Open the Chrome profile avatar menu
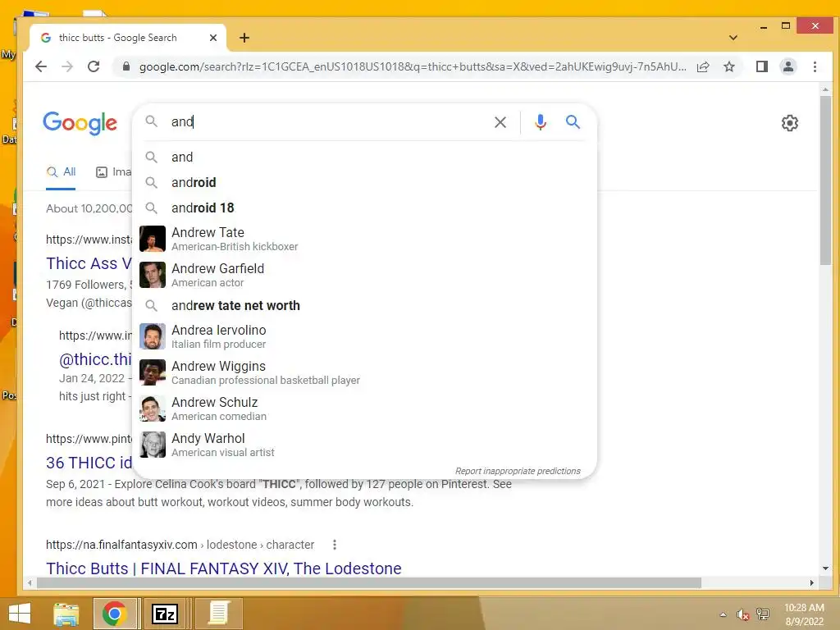 (788, 66)
